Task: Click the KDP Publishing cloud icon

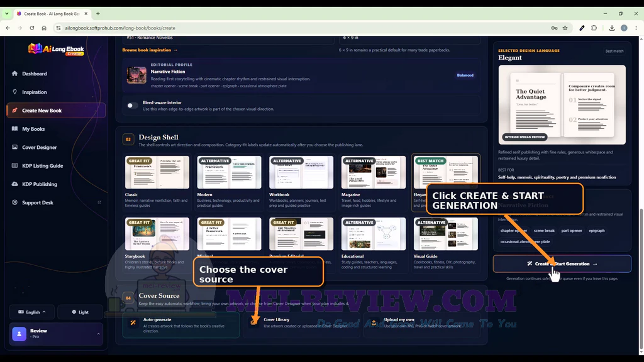Action: click(x=15, y=184)
